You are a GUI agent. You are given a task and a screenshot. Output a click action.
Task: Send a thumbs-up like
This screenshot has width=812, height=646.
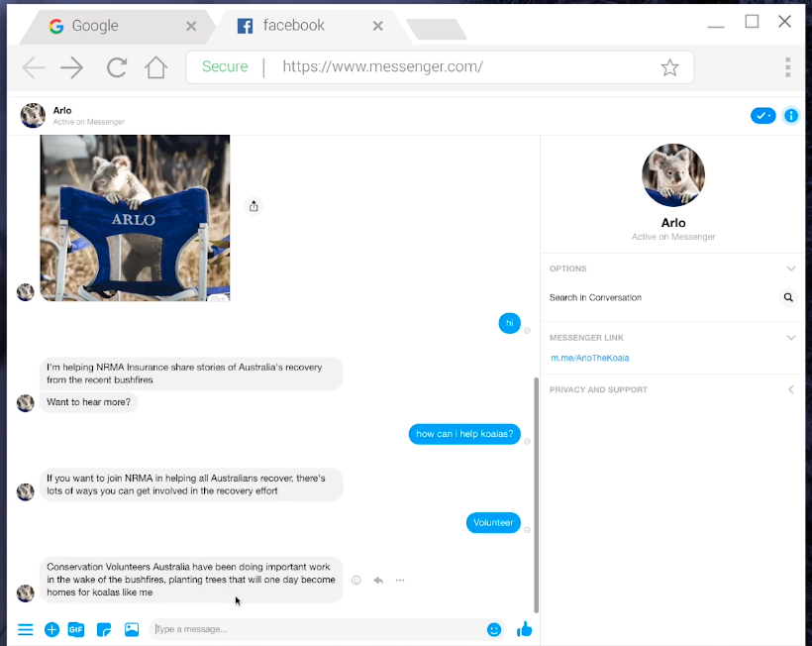point(525,629)
